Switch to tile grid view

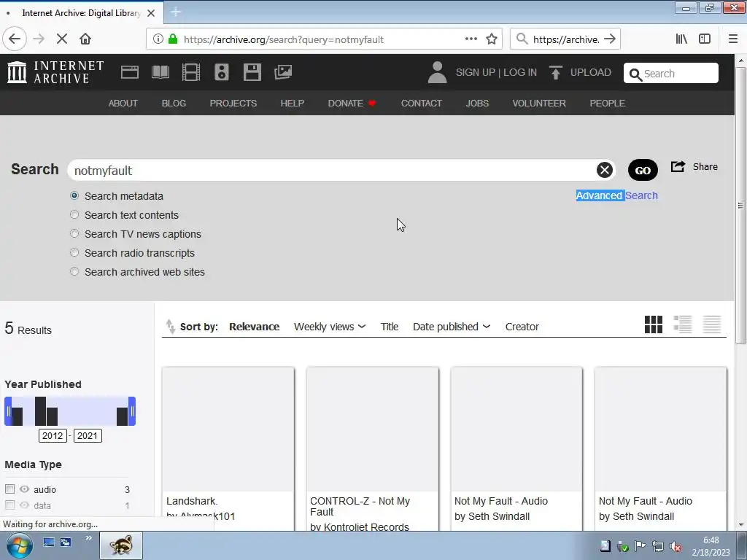coord(653,324)
